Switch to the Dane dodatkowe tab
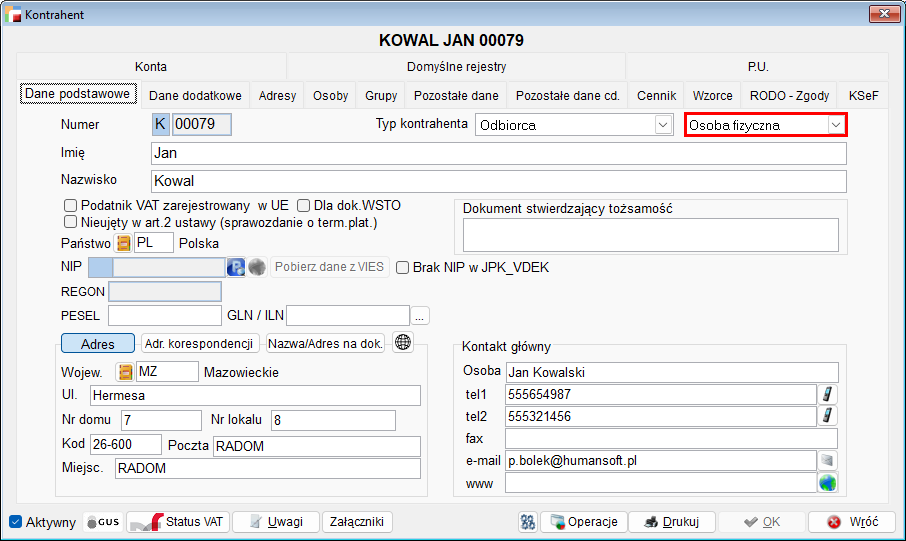Screen dimensions: 906x541 (195, 96)
